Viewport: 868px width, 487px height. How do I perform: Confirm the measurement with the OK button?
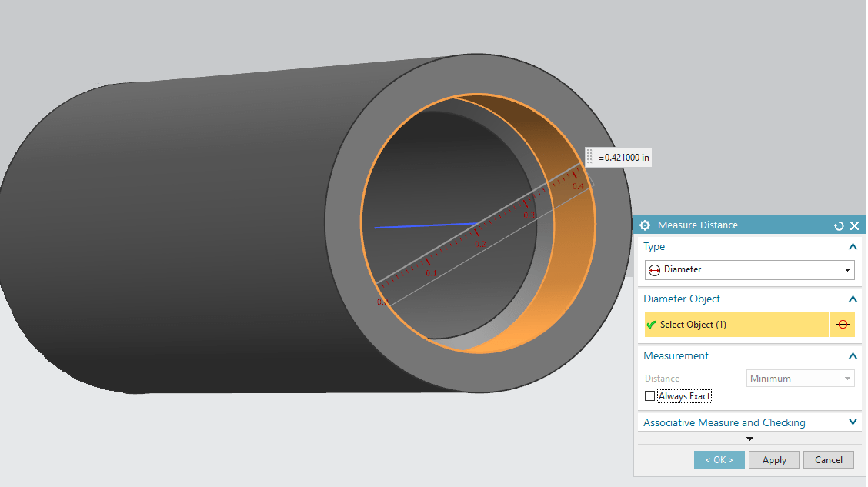click(x=719, y=459)
